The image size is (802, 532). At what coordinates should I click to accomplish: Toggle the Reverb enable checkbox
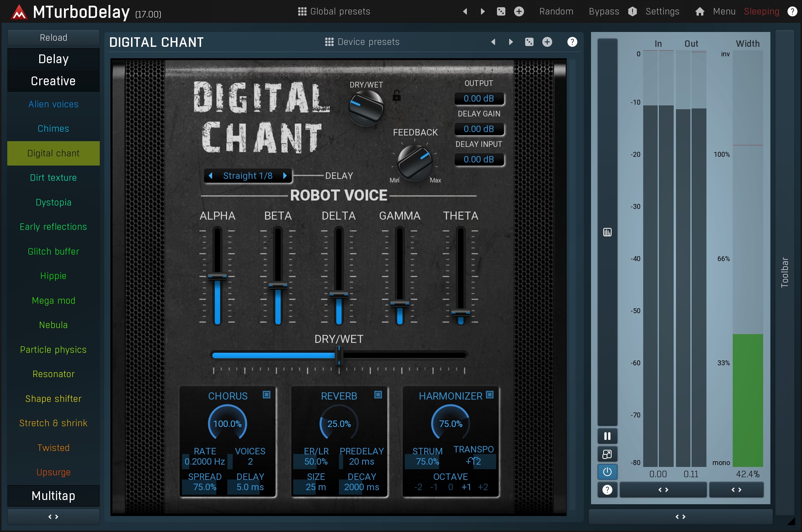(x=378, y=395)
